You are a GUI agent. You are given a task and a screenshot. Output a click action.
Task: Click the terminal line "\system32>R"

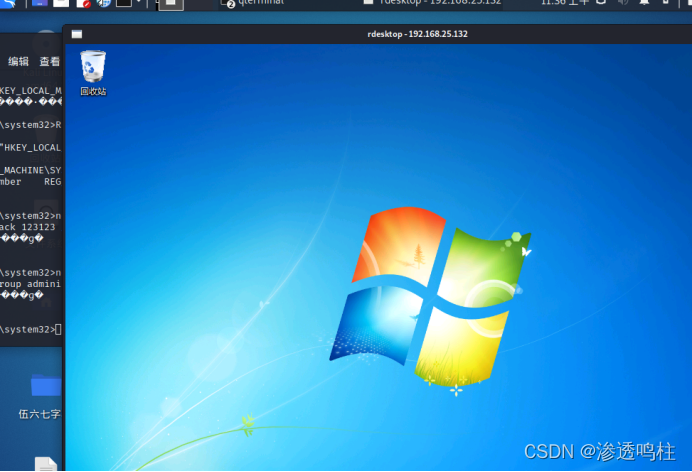click(x=30, y=125)
